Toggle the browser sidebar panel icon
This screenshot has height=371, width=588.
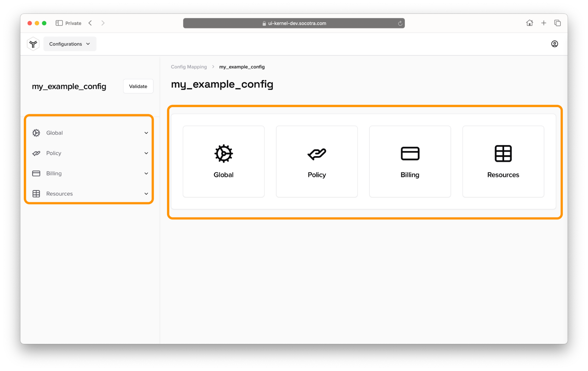click(x=59, y=23)
